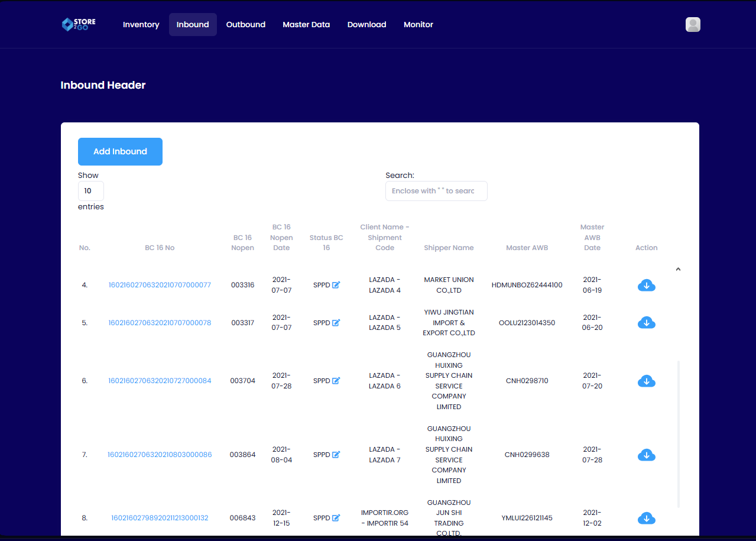Sort table by BC 16 No column

[160, 248]
